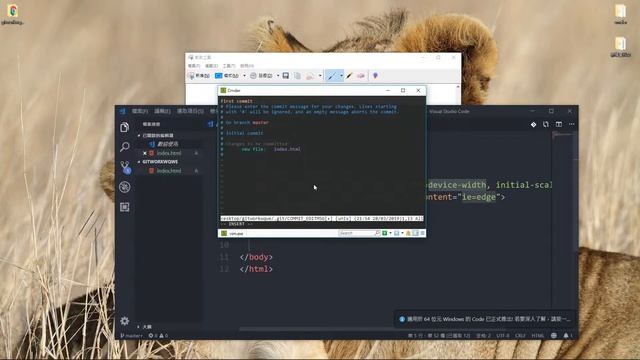Open the Mode dropdown arrow in Snipping Tool
This screenshot has width=640, height=360.
(x=244, y=76)
